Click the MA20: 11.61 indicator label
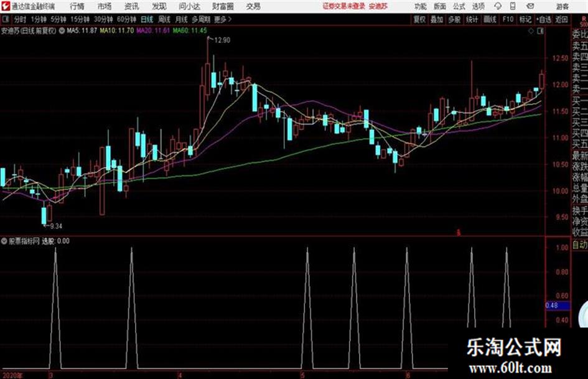Screen dimensions: 588x379 coord(153,30)
